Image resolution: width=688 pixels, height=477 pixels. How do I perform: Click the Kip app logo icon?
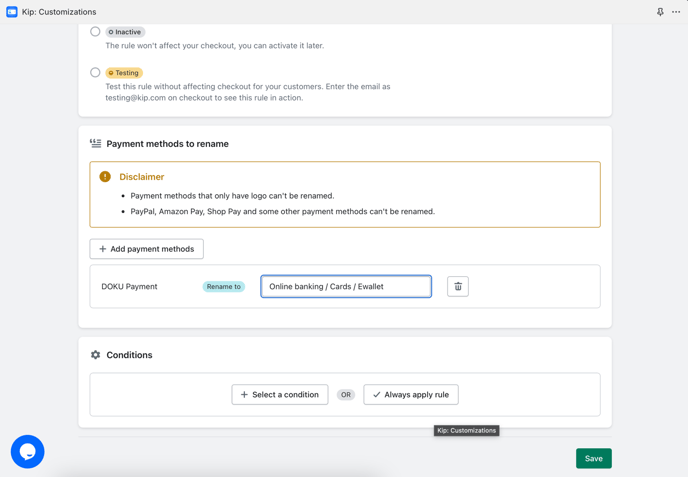12,12
